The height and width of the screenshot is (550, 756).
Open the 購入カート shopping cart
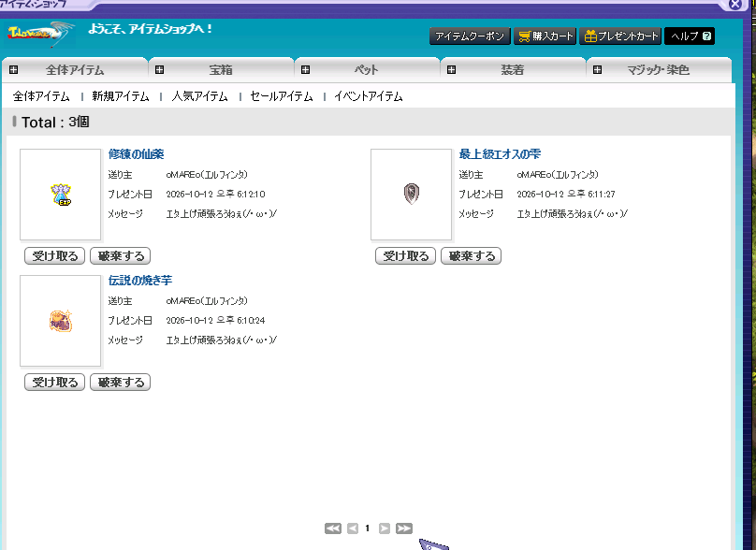pos(545,36)
